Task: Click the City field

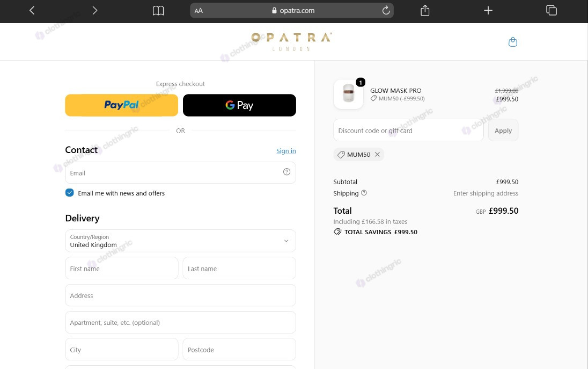Action: point(121,350)
